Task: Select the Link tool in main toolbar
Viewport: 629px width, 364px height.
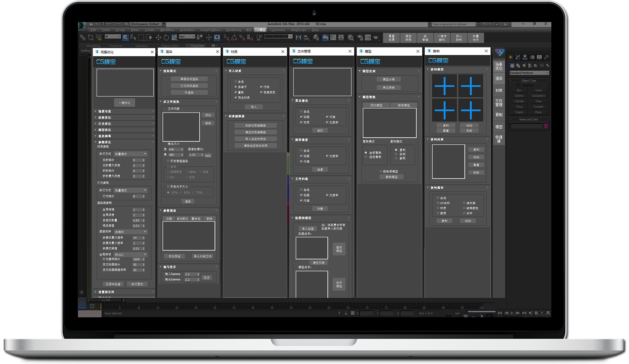Action: (x=83, y=37)
